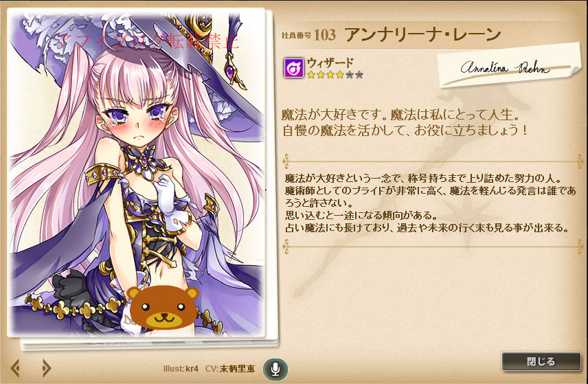Screen dimensions: 588x384
Task: Play the character voice with microphone icon
Action: pos(275,369)
